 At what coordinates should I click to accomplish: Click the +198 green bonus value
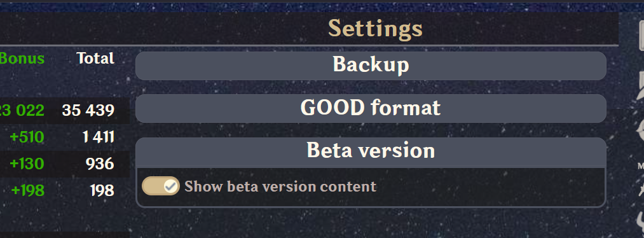pos(28,190)
